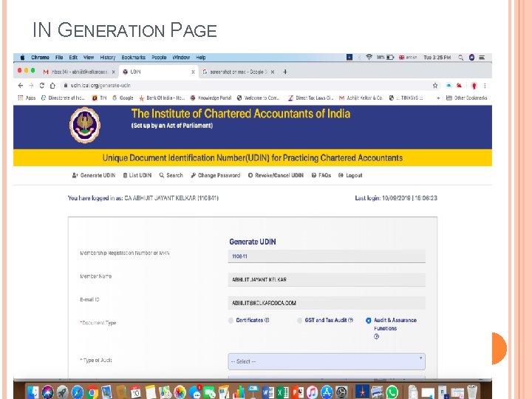Open the Apple menu
Viewport: 532px width, 399px height.
click(22, 58)
